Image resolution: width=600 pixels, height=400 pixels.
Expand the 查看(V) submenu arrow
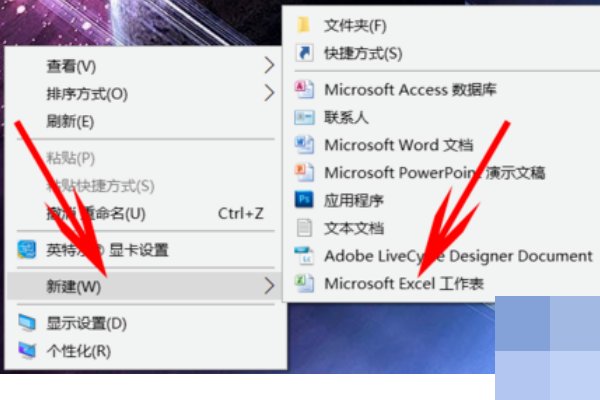pyautogui.click(x=269, y=65)
